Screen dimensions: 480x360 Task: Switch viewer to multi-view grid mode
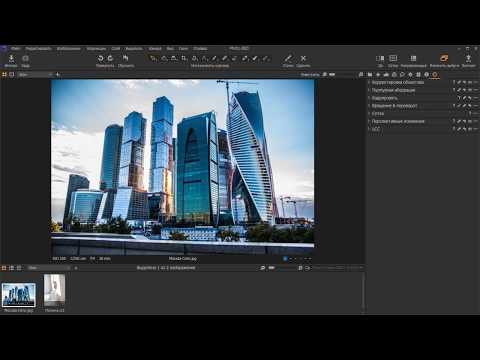coord(4,74)
